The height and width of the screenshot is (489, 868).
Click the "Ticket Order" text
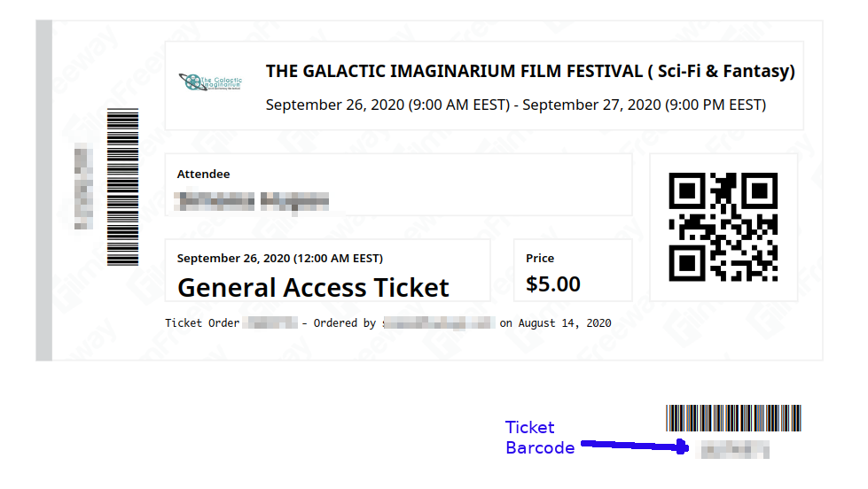[202, 323]
